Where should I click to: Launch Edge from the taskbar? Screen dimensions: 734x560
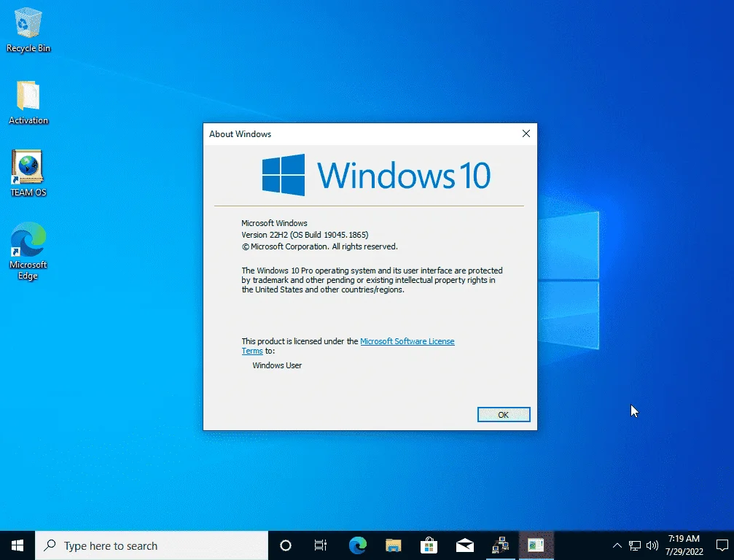[x=358, y=545]
